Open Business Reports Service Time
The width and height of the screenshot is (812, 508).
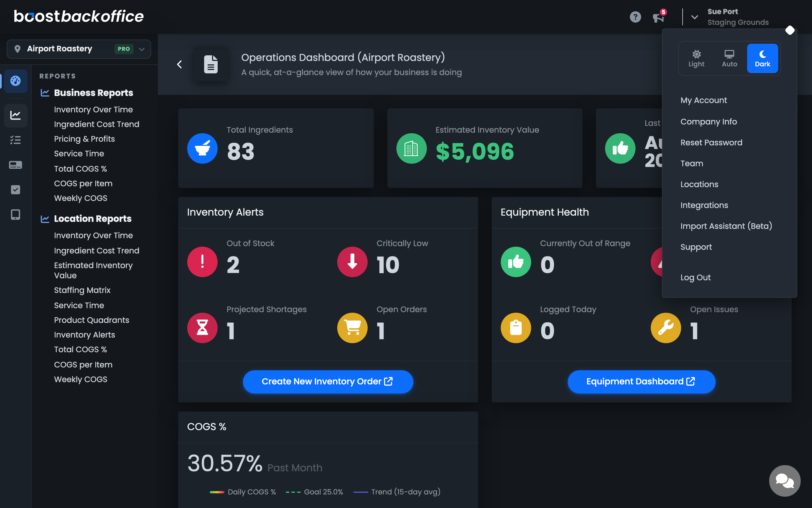(79, 154)
